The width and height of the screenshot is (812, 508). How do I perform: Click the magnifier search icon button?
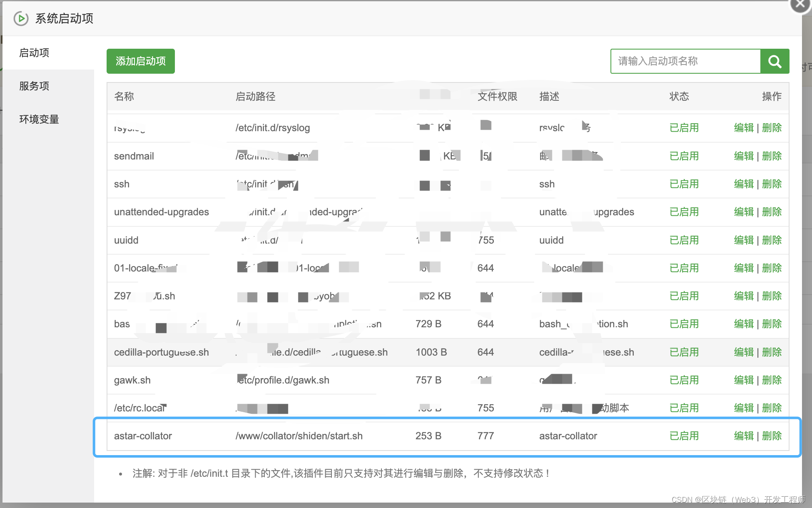[x=775, y=61]
